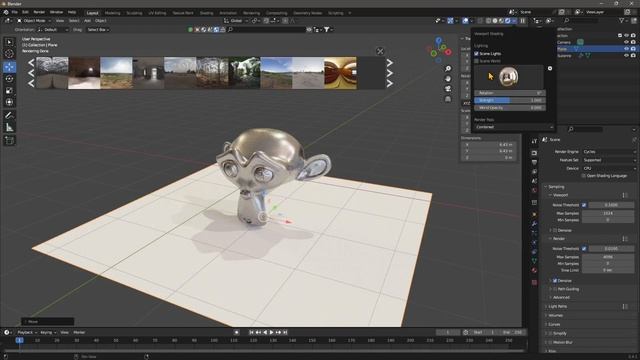Toggle the Path Guiding checkbox
Image resolution: width=640 pixels, height=360 pixels.
555,289
